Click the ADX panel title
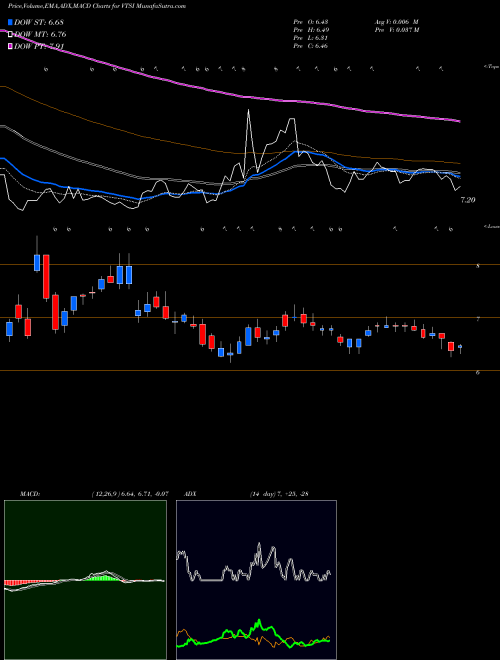This screenshot has height=660, width=500. tap(190, 493)
